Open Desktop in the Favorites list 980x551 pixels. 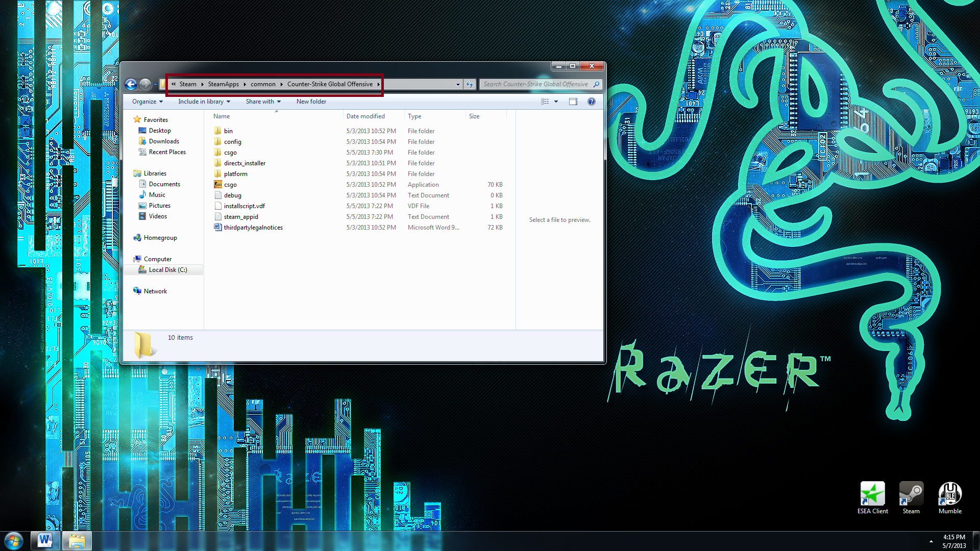[159, 131]
